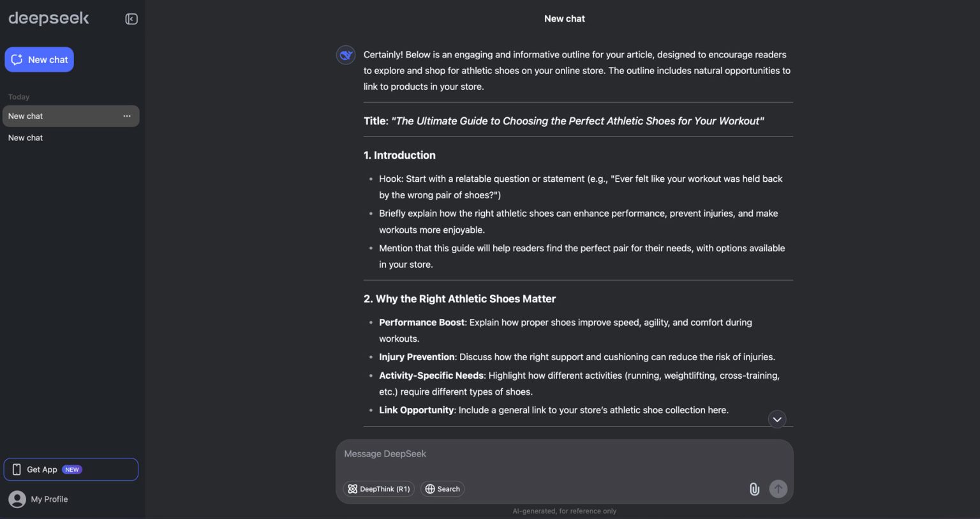Open My Profile
980x519 pixels.
point(49,499)
